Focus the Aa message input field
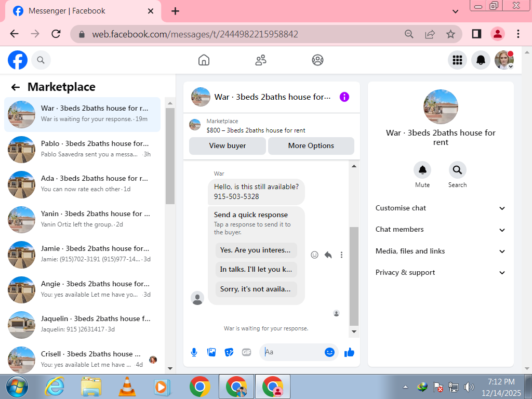Image resolution: width=532 pixels, height=399 pixels. (294, 352)
